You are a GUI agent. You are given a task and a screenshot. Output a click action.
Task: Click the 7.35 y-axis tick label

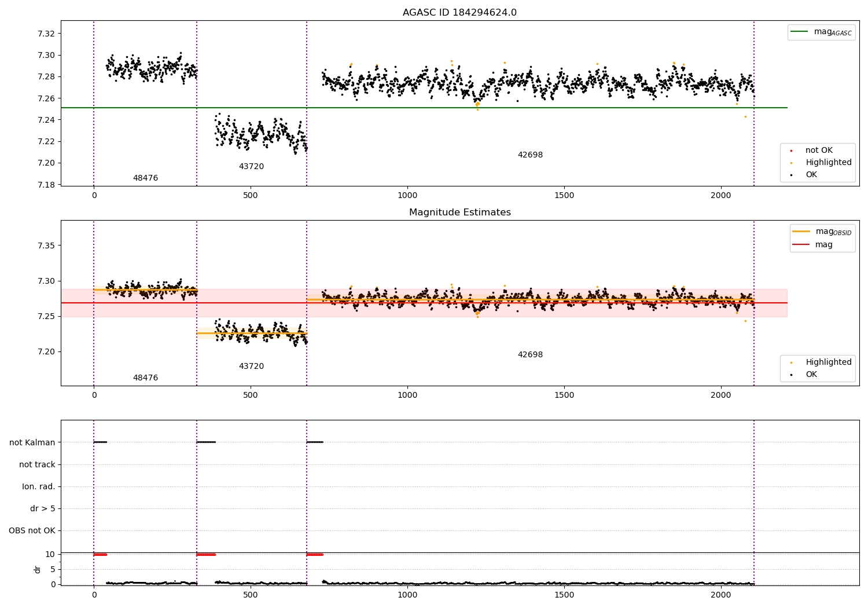[46, 246]
